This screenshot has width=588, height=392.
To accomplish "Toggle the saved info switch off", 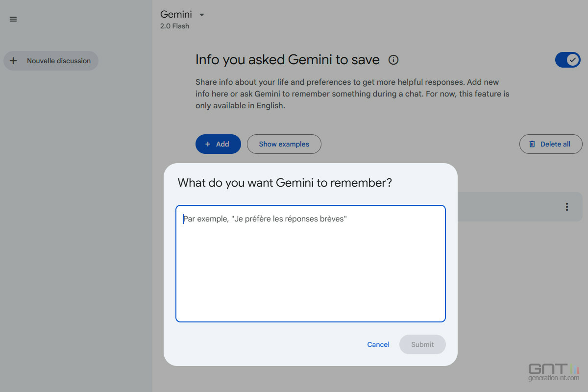I will 567,60.
